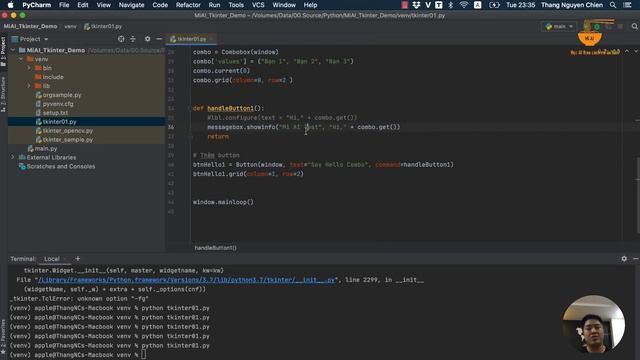This screenshot has height=360, width=640.
Task: Open the tkinter __init__.py link in terminal
Action: point(186,280)
